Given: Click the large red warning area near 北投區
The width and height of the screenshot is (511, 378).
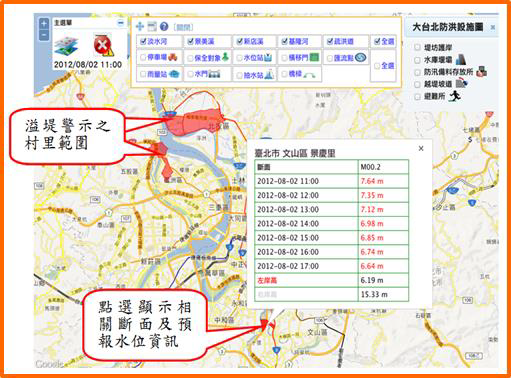Looking at the screenshot, I should point(193,122).
